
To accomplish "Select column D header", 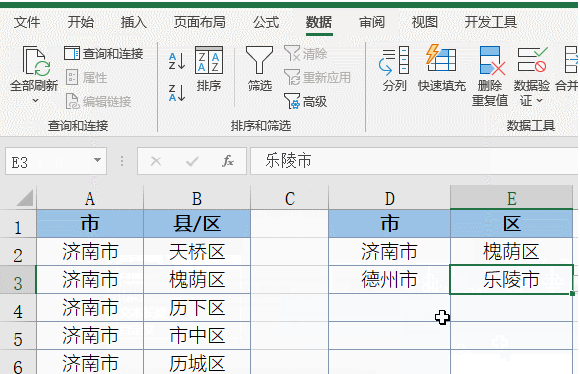I will 390,198.
